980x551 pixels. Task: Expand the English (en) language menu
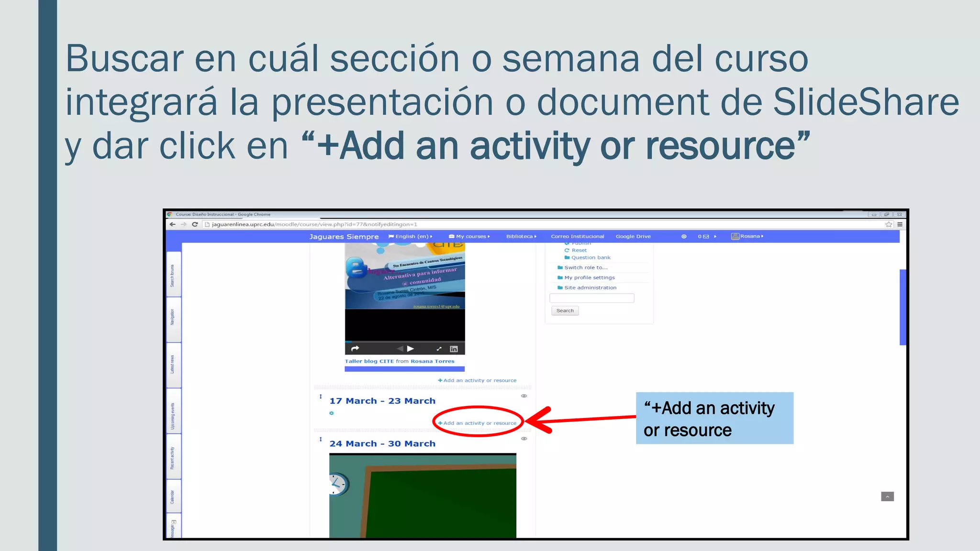(411, 236)
